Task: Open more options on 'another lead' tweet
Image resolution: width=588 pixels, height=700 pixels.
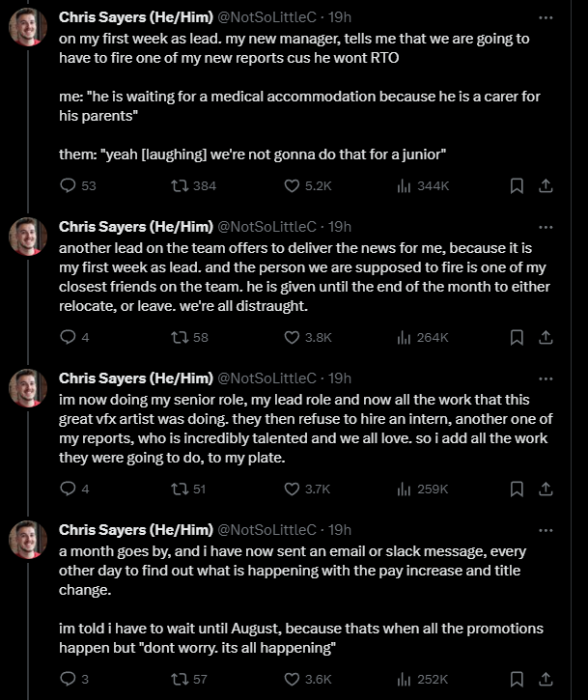Action: pyautogui.click(x=546, y=227)
